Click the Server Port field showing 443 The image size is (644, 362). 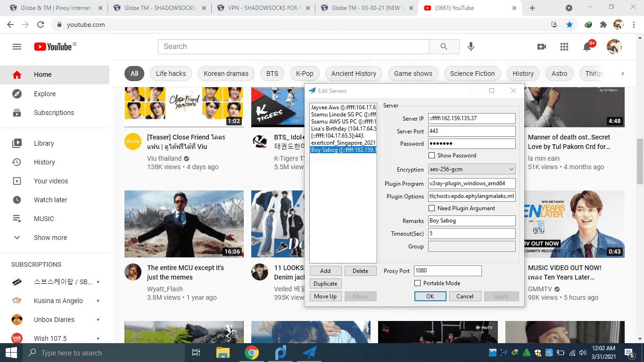click(x=472, y=131)
